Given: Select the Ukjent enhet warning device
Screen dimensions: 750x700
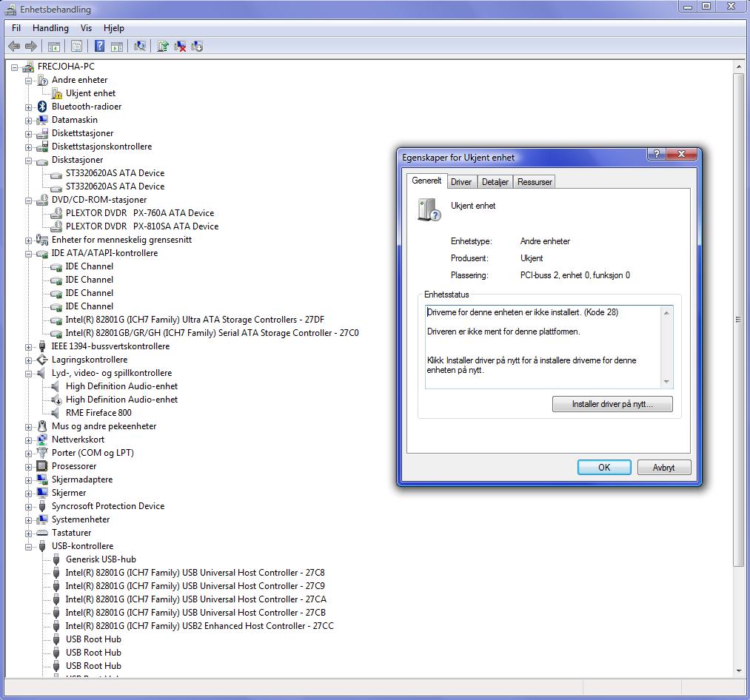Looking at the screenshot, I should 90,93.
